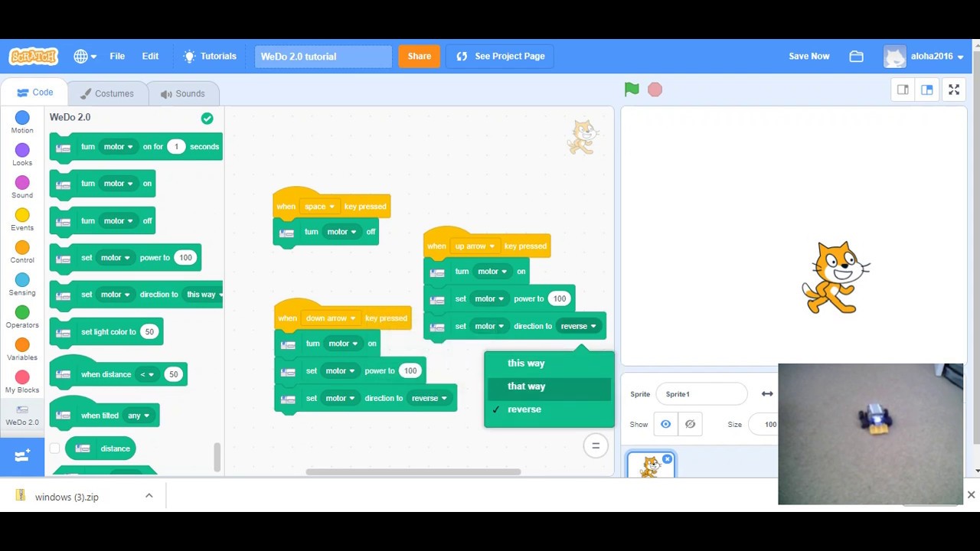Open the aloha2016 account menu

point(924,56)
